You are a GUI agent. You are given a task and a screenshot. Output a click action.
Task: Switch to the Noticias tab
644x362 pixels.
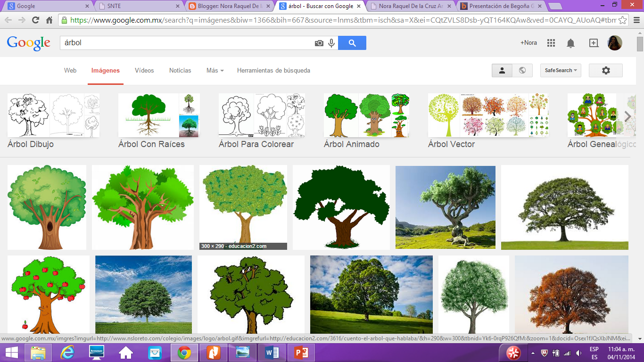(180, 70)
